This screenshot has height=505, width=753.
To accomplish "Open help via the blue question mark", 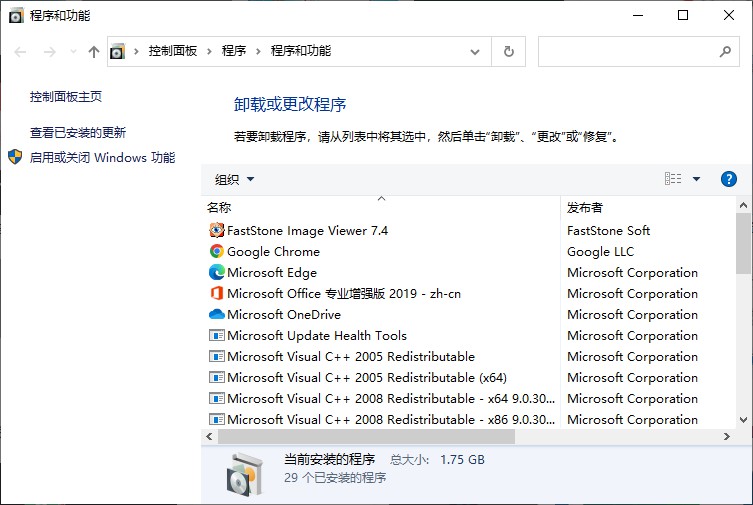I will [x=729, y=179].
